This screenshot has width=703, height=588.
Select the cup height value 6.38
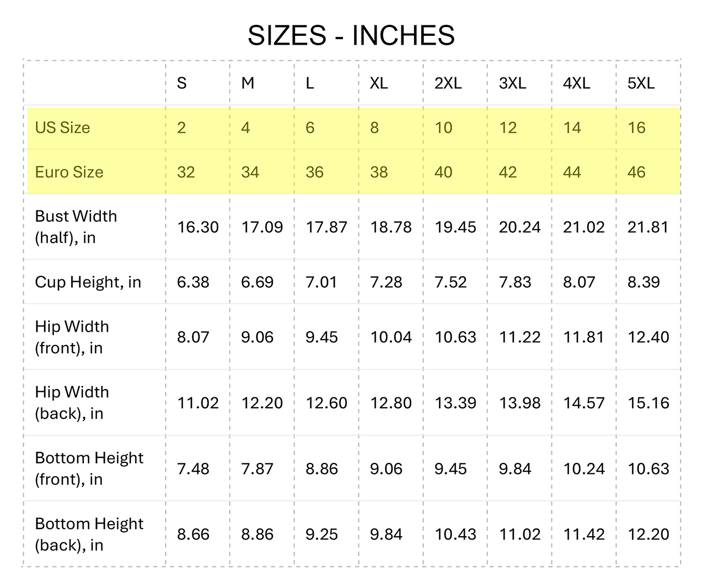point(193,282)
